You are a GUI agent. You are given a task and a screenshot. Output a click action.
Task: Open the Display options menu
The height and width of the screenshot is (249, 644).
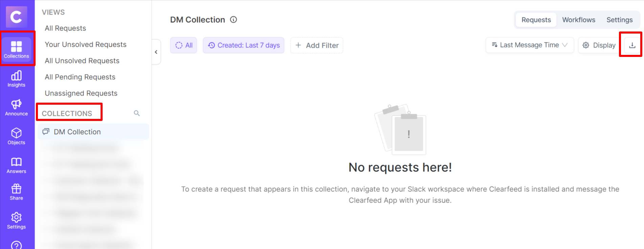[x=599, y=45]
